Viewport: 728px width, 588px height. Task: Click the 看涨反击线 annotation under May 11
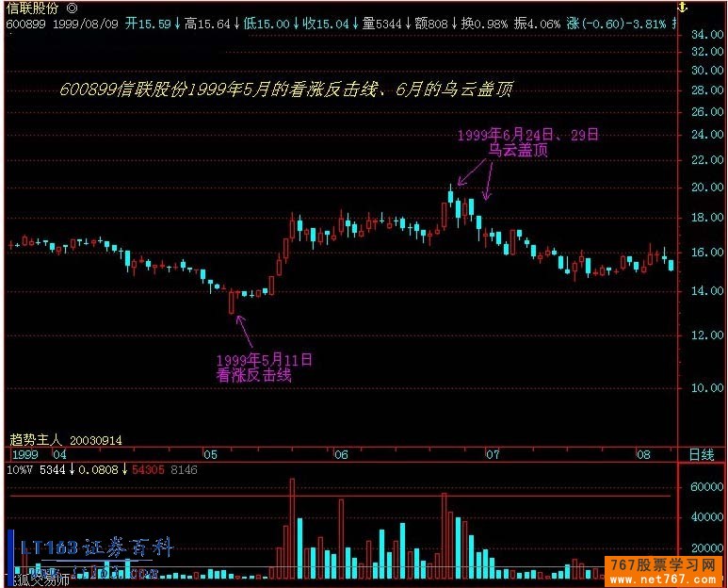[x=253, y=375]
